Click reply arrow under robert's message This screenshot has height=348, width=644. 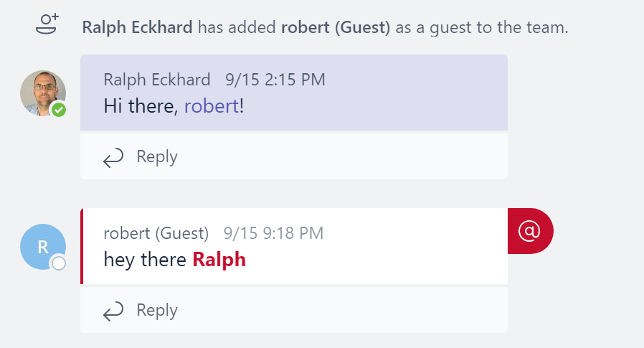point(113,311)
